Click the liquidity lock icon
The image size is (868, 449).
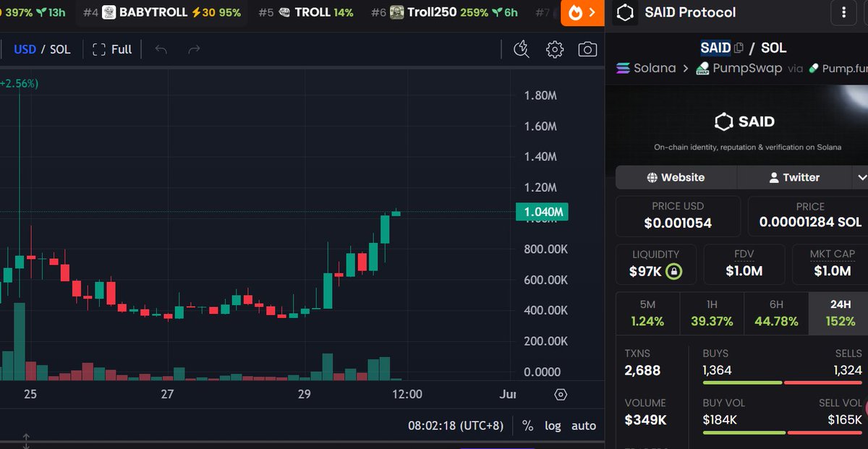coord(674,272)
